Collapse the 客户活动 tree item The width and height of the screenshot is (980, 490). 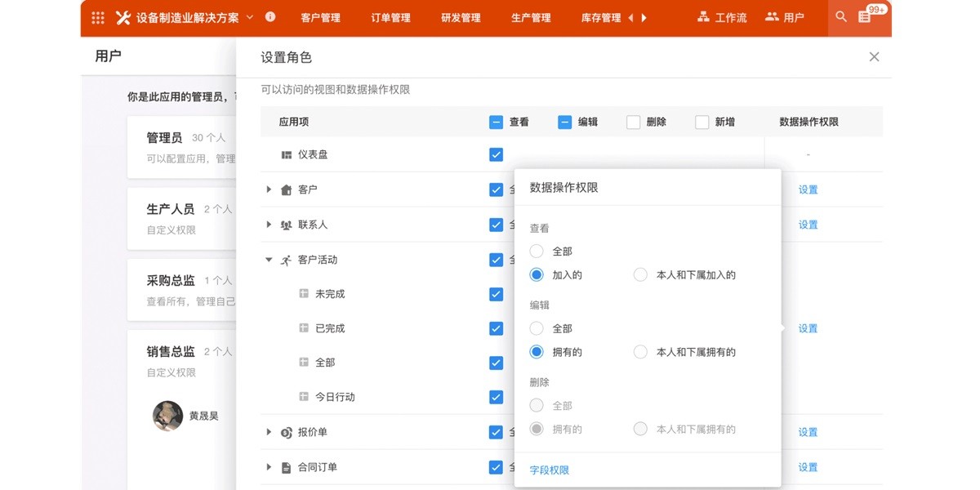[268, 260]
